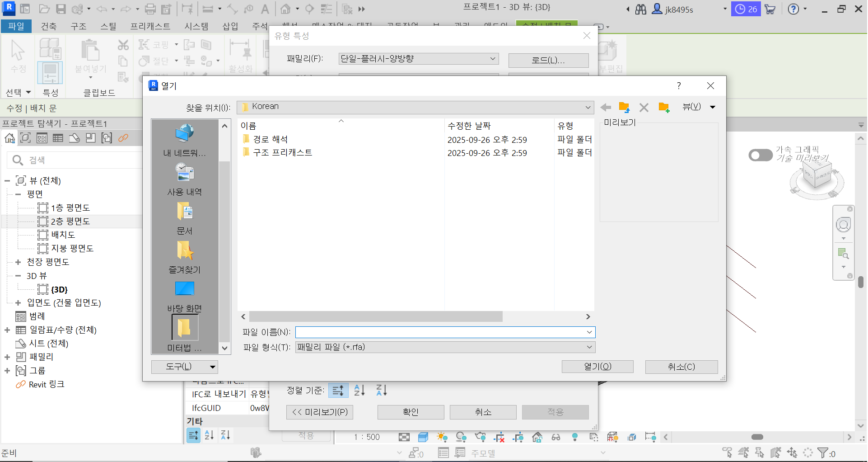Screen dimensions: 868x462
Task: Click the shopping cart icon in title bar
Action: (770, 9)
